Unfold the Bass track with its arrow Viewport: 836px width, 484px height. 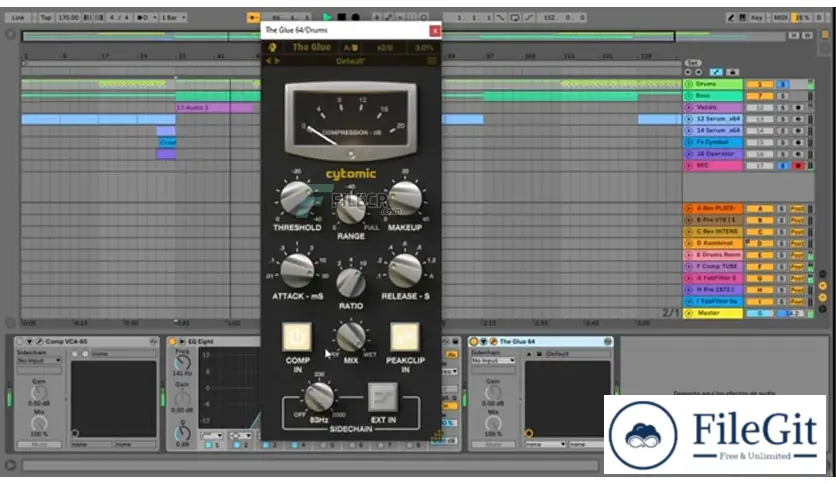(x=688, y=96)
